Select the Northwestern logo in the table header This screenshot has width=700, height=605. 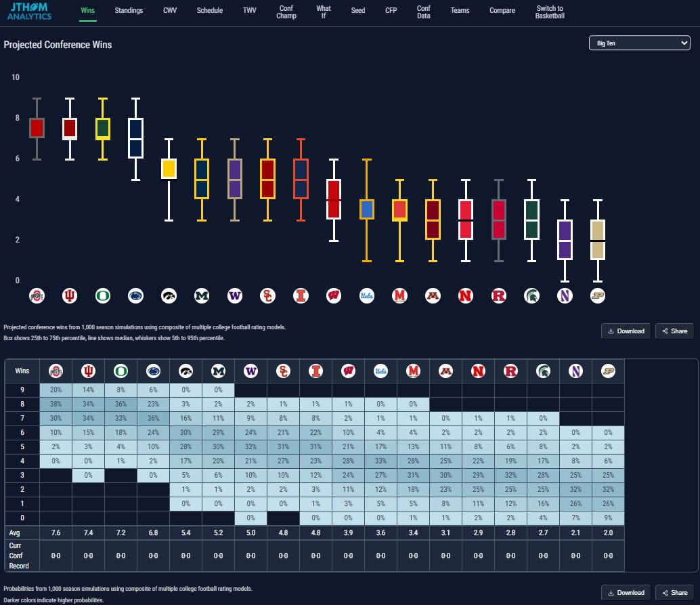(x=576, y=371)
